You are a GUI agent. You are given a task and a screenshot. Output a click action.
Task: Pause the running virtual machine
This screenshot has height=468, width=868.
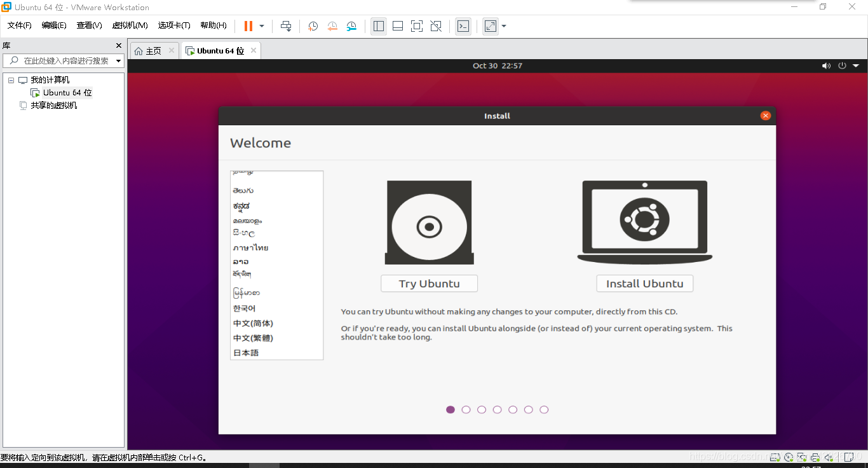point(248,26)
